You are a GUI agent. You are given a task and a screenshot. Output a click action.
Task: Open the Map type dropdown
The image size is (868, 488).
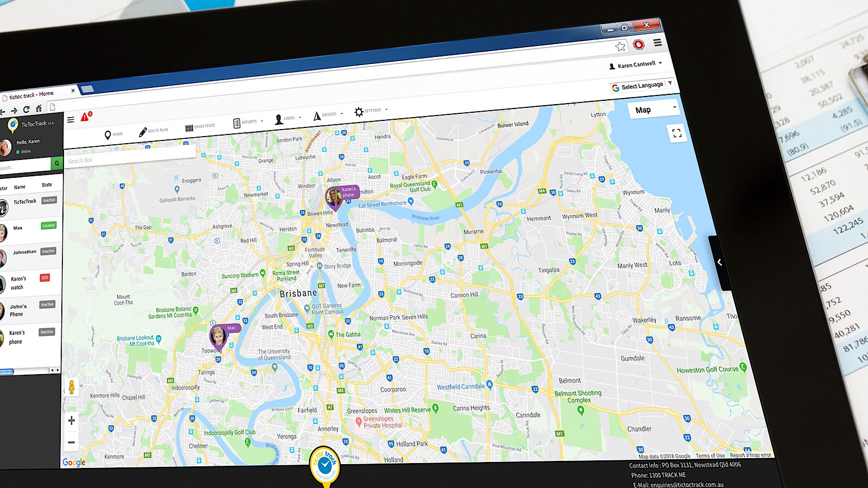click(x=654, y=110)
